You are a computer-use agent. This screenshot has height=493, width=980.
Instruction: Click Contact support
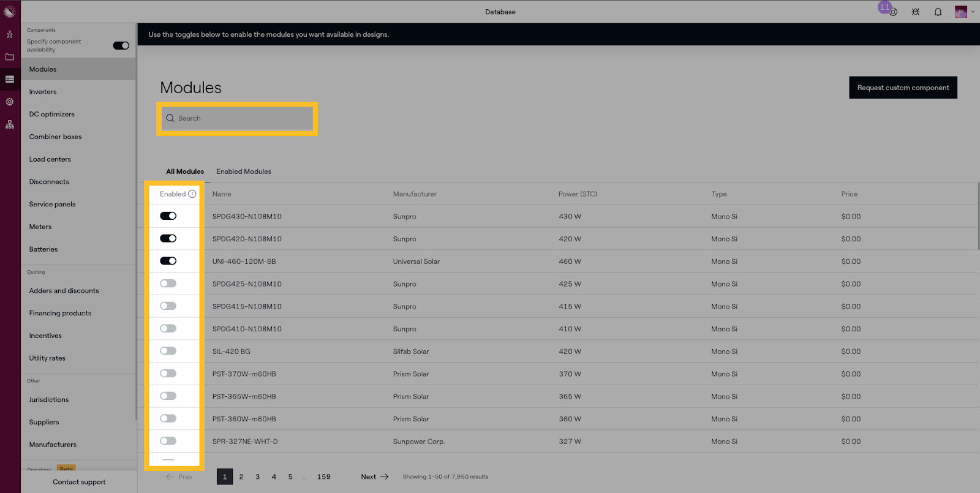[x=79, y=482]
